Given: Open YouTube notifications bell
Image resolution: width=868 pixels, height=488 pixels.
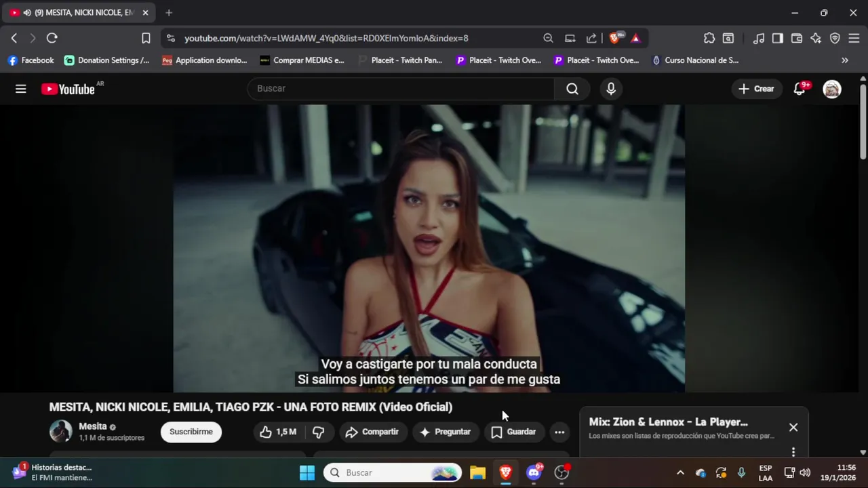Looking at the screenshot, I should tap(800, 89).
